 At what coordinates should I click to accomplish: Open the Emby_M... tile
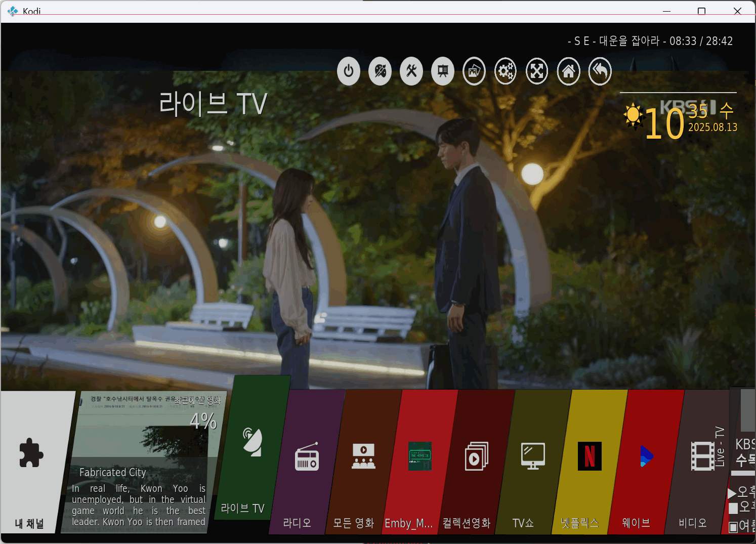point(420,462)
